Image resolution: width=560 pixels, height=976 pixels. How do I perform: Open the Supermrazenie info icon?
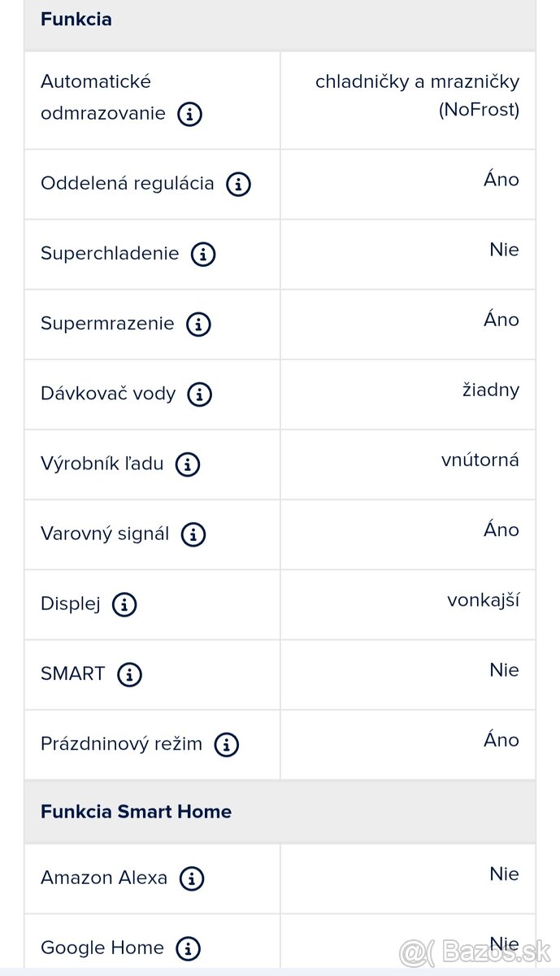click(x=198, y=325)
